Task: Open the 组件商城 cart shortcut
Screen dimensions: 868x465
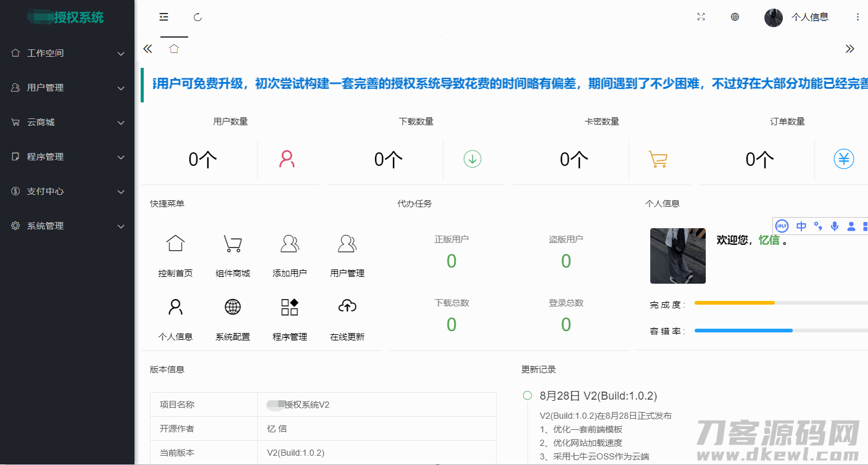Action: (233, 244)
